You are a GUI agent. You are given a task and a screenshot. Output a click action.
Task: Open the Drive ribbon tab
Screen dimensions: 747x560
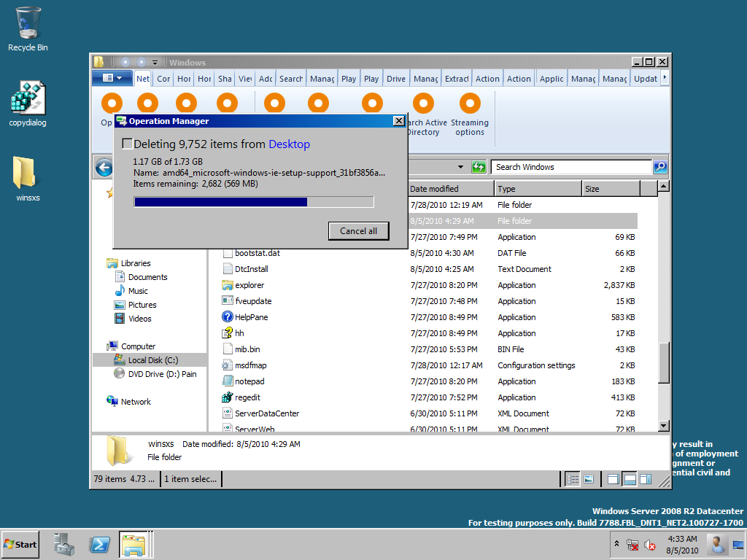click(396, 79)
